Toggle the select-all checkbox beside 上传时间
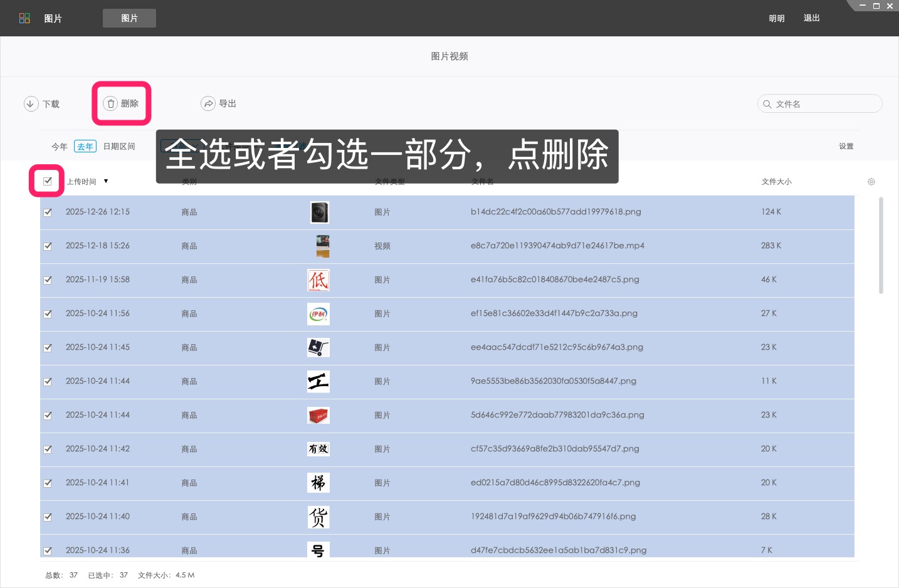 pos(47,181)
